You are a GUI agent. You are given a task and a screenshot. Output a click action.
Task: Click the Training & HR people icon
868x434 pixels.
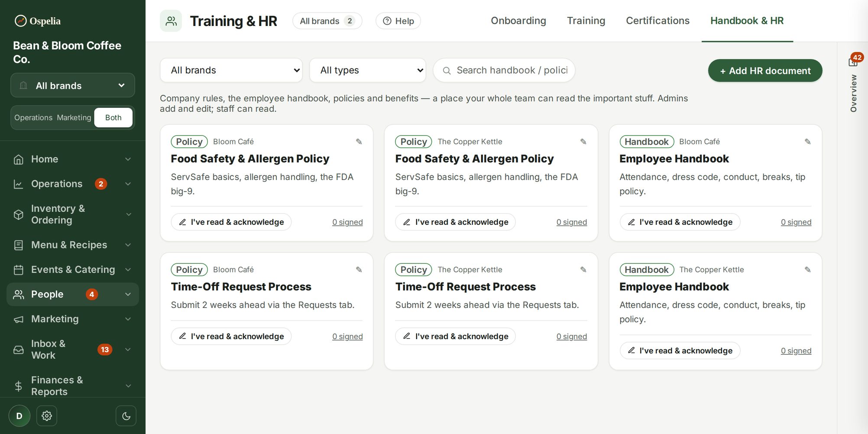coord(171,21)
